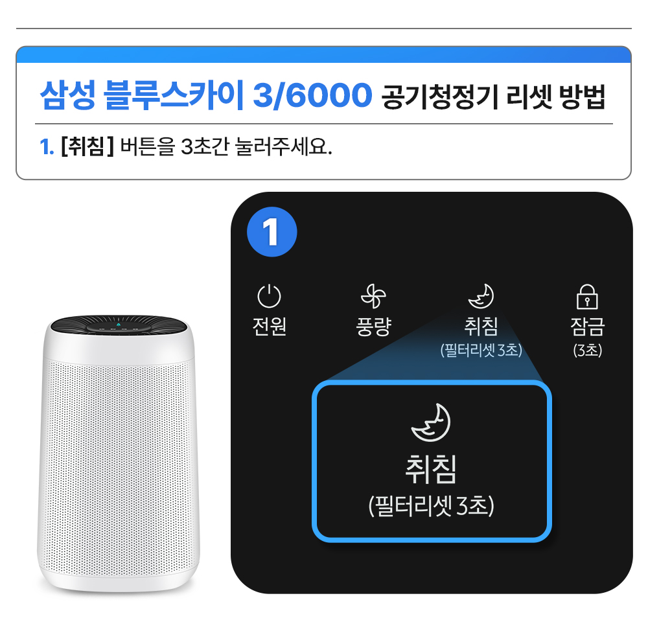Click the 잠금 label text

[587, 327]
